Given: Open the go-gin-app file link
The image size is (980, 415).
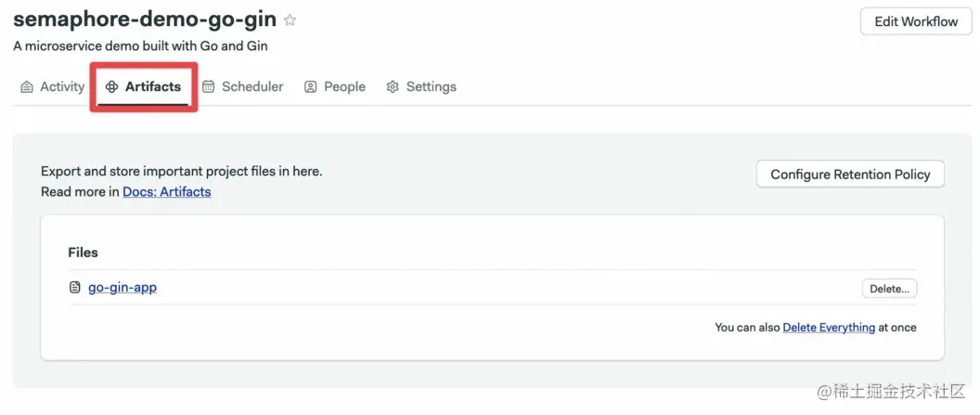Looking at the screenshot, I should (x=122, y=288).
